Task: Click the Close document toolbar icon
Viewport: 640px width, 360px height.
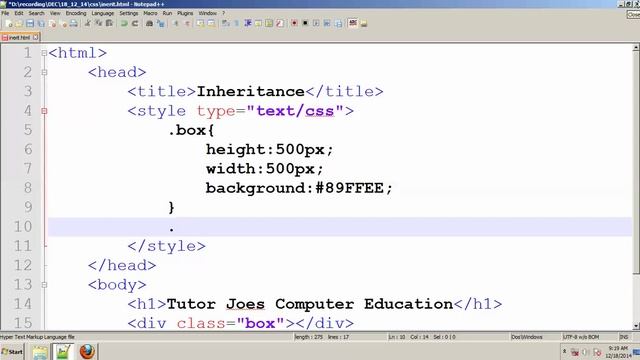Action: pos(53,23)
